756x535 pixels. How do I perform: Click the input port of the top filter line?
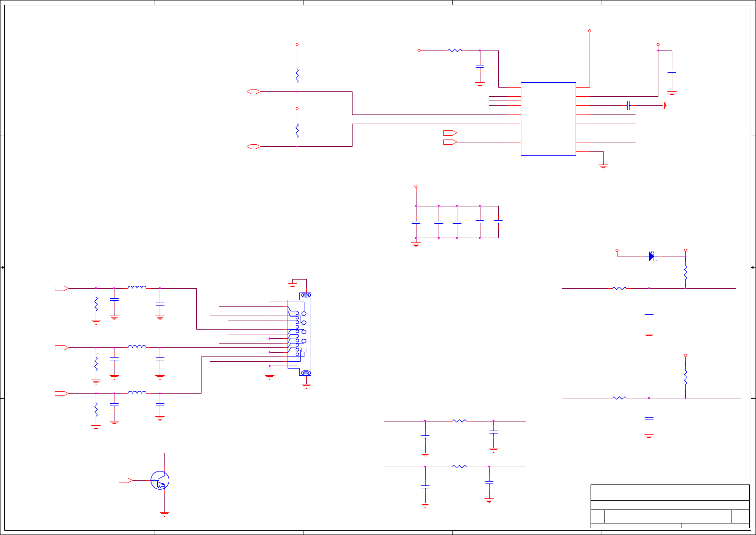tap(62, 288)
